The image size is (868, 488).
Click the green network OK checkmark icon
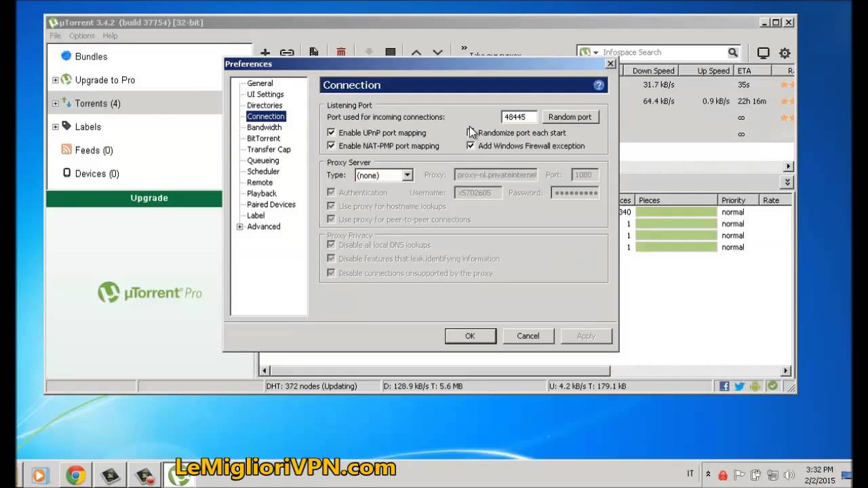point(772,386)
